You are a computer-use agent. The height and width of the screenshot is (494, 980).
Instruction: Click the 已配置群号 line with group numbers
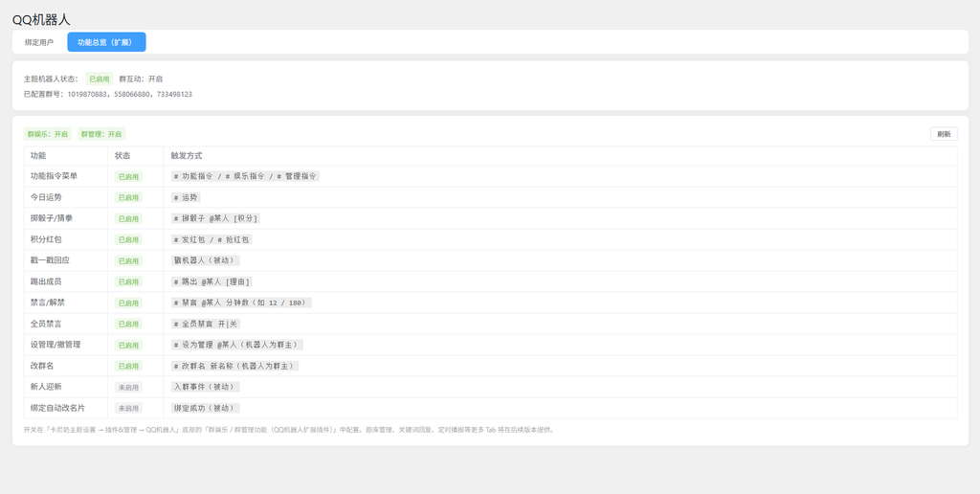tap(107, 95)
